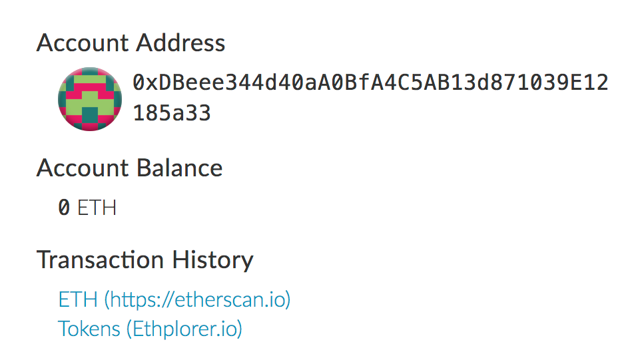644x364 pixels.
Task: Click the https://etherscan.io URL text
Action: pyautogui.click(x=197, y=299)
